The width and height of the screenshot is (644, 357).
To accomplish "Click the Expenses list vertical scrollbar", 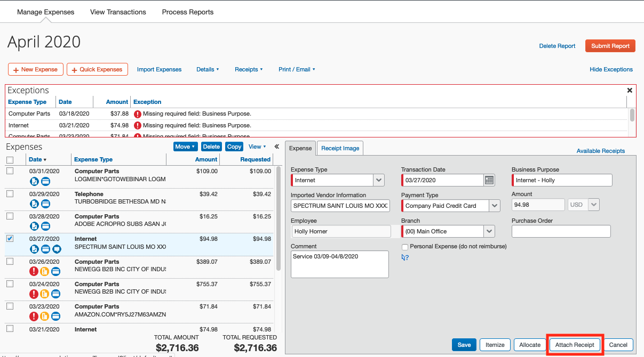I will (x=278, y=218).
